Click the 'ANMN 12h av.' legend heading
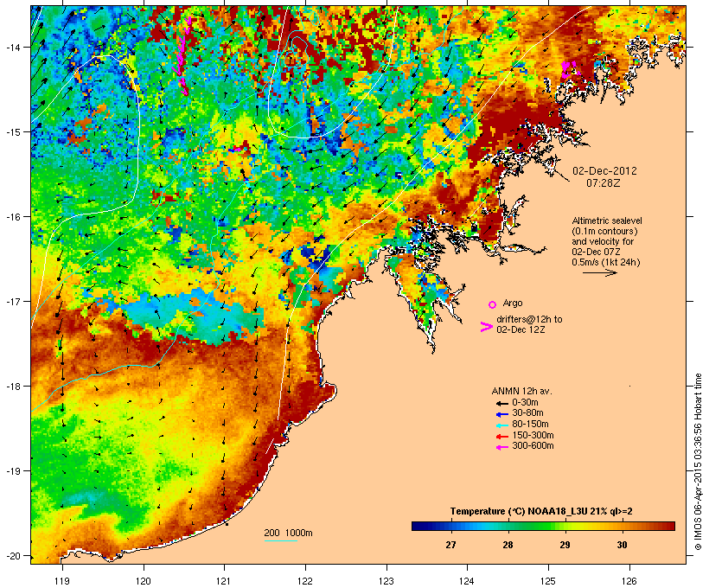The height and width of the screenshot is (588, 709). tap(521, 391)
